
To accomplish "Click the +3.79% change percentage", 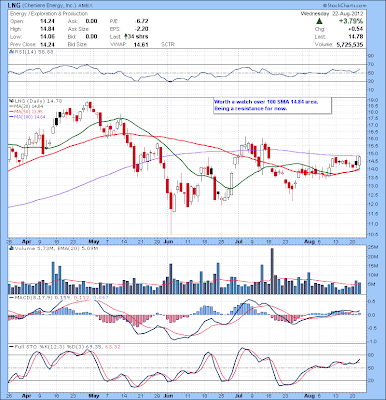I will (351, 21).
